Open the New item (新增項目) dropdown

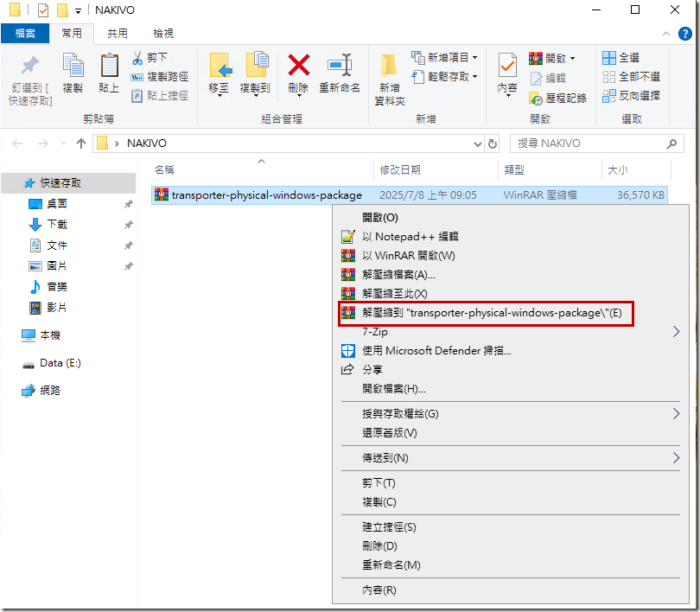[x=444, y=58]
